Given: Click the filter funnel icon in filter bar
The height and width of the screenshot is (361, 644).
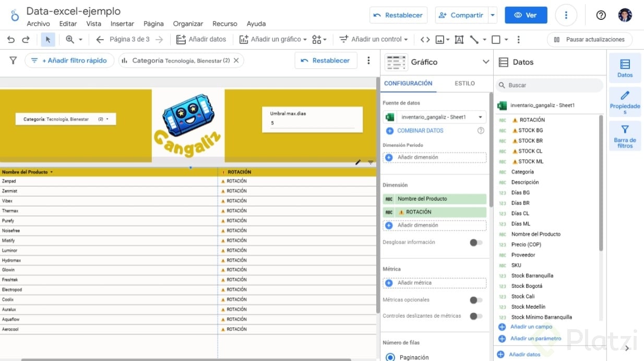Looking at the screenshot, I should [13, 61].
